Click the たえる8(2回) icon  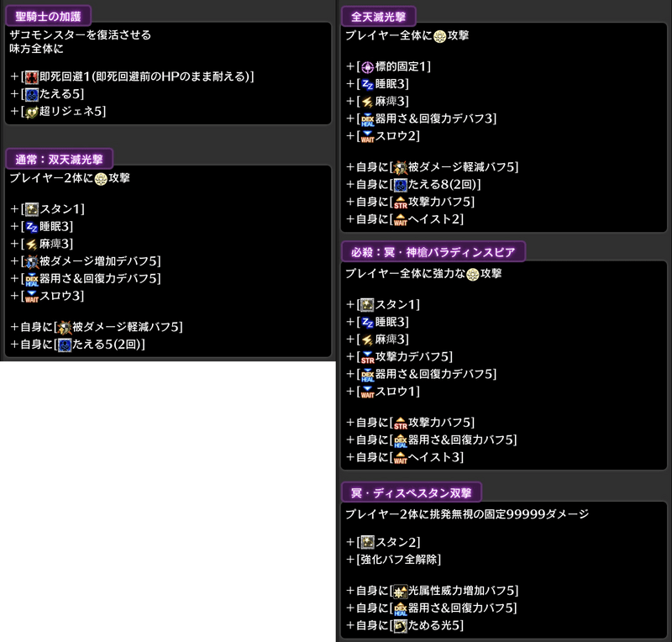click(400, 185)
